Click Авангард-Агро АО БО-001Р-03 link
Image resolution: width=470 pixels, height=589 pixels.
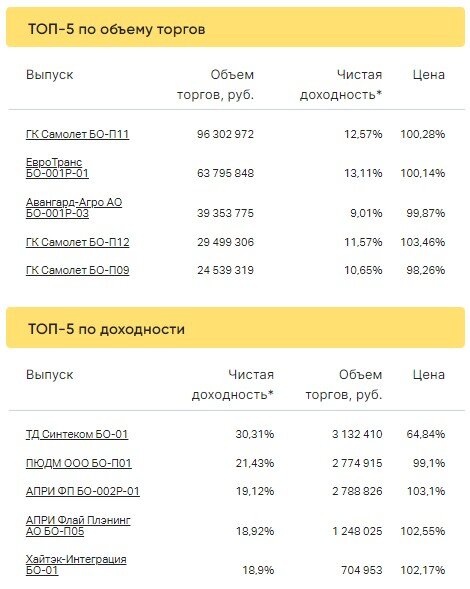pos(74,208)
